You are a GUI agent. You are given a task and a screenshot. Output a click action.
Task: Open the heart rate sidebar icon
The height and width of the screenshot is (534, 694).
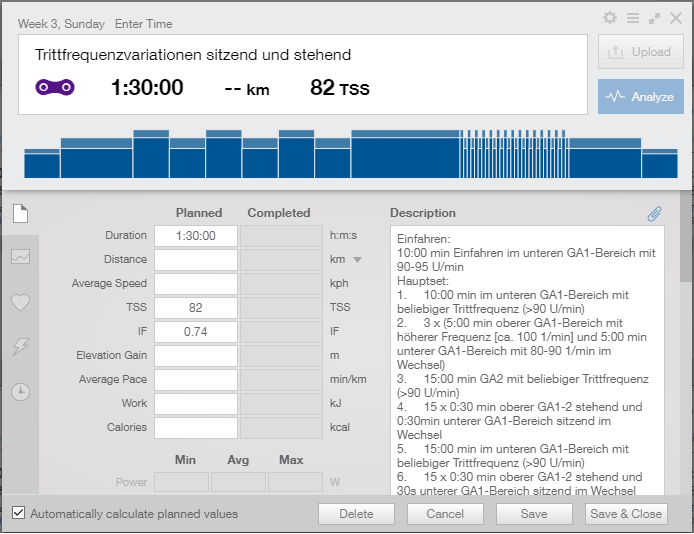pyautogui.click(x=20, y=303)
